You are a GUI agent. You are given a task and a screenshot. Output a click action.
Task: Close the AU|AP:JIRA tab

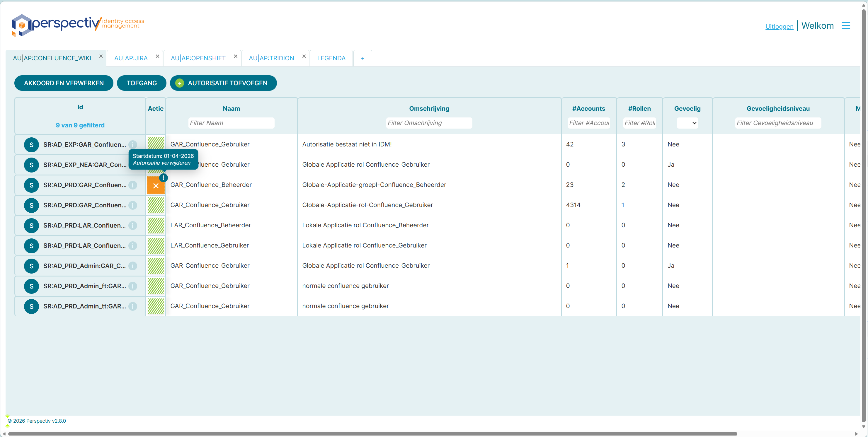[x=157, y=56]
